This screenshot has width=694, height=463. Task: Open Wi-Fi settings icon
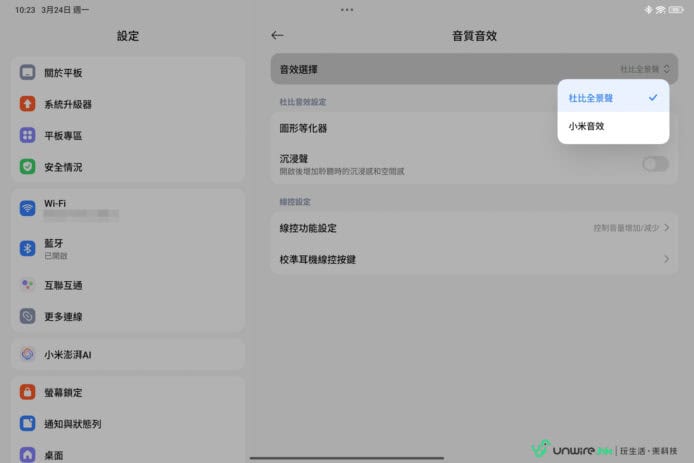28,208
